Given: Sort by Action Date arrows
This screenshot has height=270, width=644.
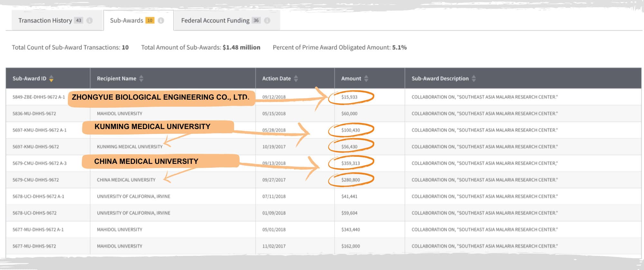Looking at the screenshot, I should tap(296, 78).
